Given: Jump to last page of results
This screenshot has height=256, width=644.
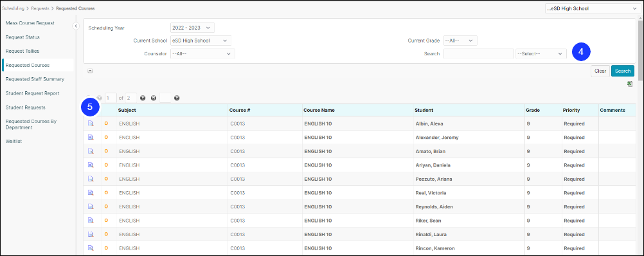Looking at the screenshot, I should tap(153, 98).
